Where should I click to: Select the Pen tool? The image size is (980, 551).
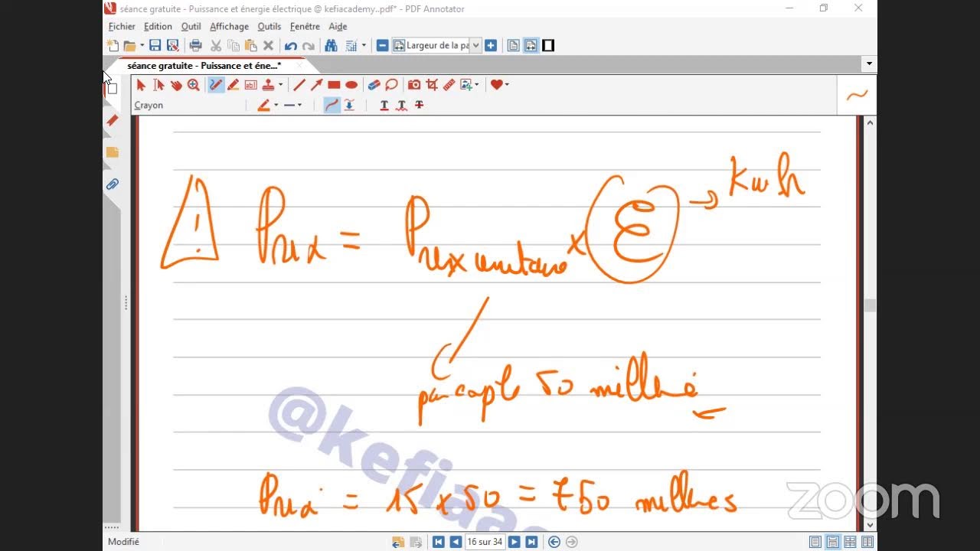pos(216,85)
